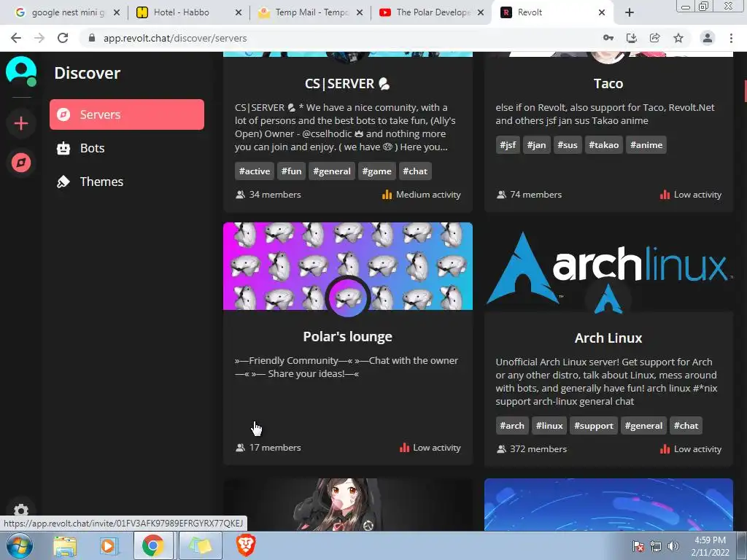Screen dimensions: 747x560
Task: Click the #chat tag on CS|SERVER card
Action: point(415,171)
